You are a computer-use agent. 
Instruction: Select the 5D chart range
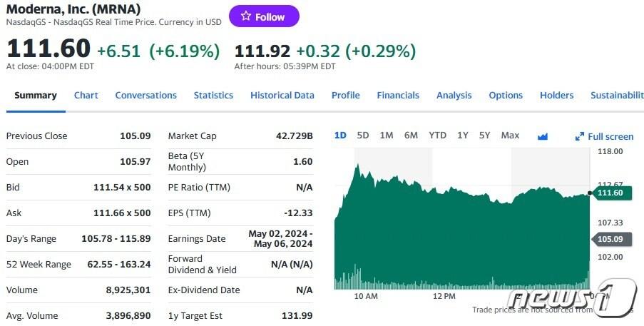(362, 136)
